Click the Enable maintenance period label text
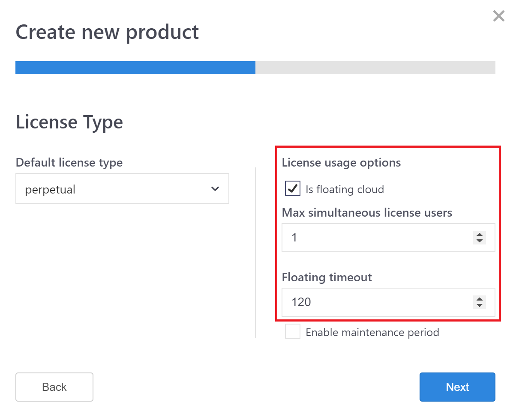The height and width of the screenshot is (420, 507). pyautogui.click(x=372, y=333)
